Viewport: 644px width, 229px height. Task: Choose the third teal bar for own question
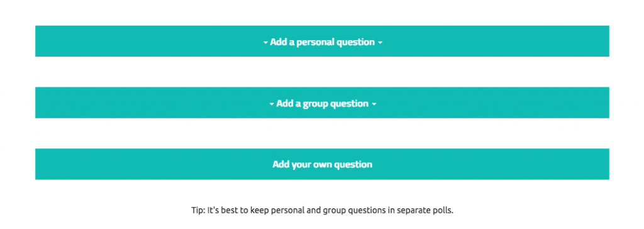tap(322, 164)
